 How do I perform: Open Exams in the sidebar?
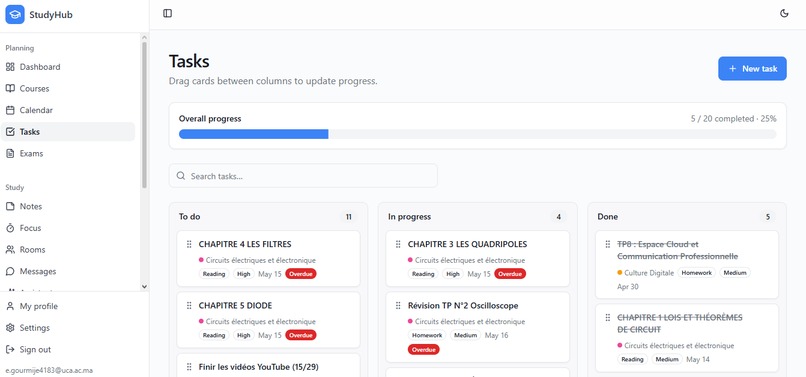[68, 153]
